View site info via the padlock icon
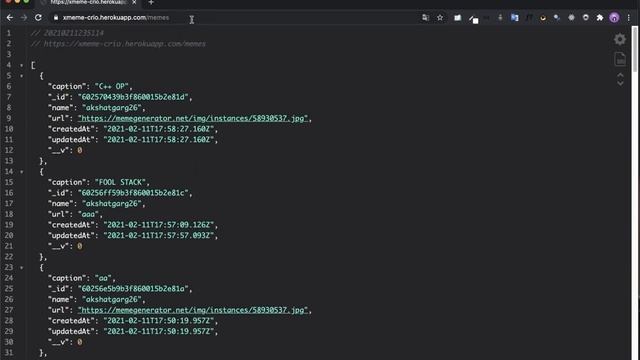The image size is (640, 360). [x=56, y=18]
